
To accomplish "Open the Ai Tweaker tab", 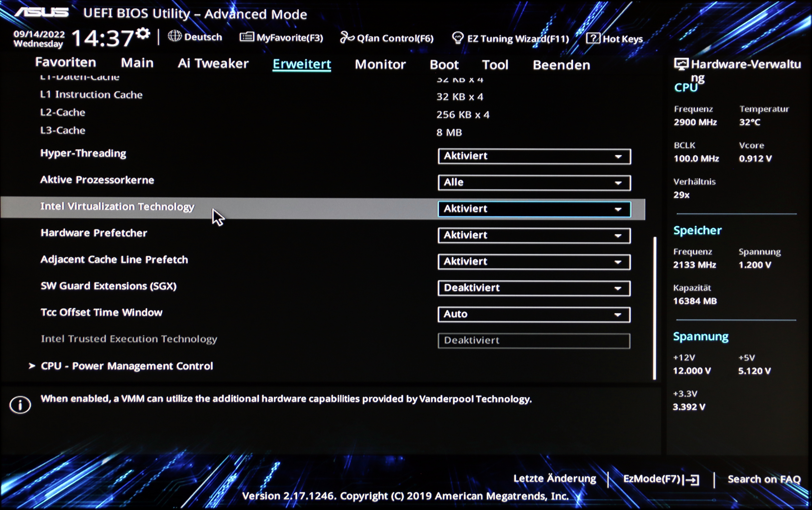I will (x=213, y=63).
